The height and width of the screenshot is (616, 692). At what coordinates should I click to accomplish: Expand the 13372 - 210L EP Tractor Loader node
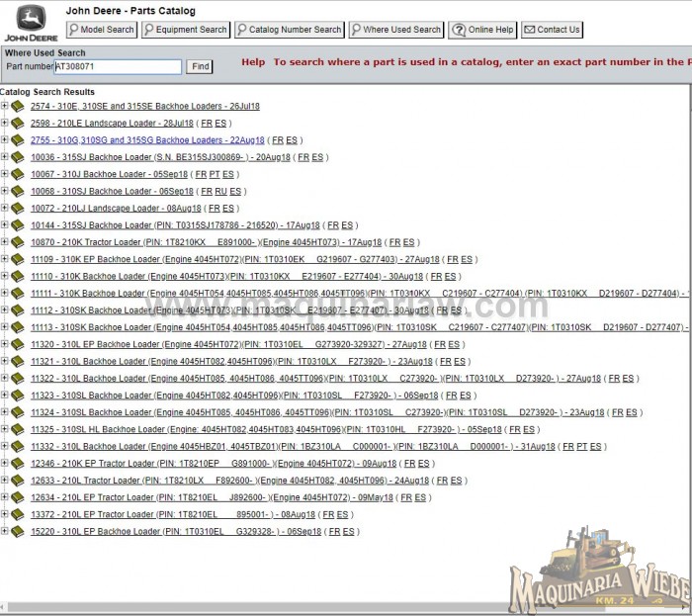tap(5, 515)
